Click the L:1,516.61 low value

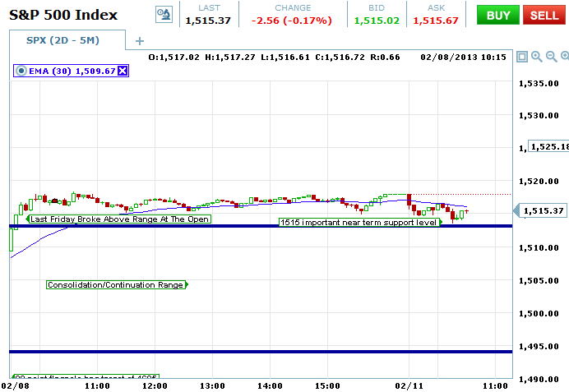[285, 58]
